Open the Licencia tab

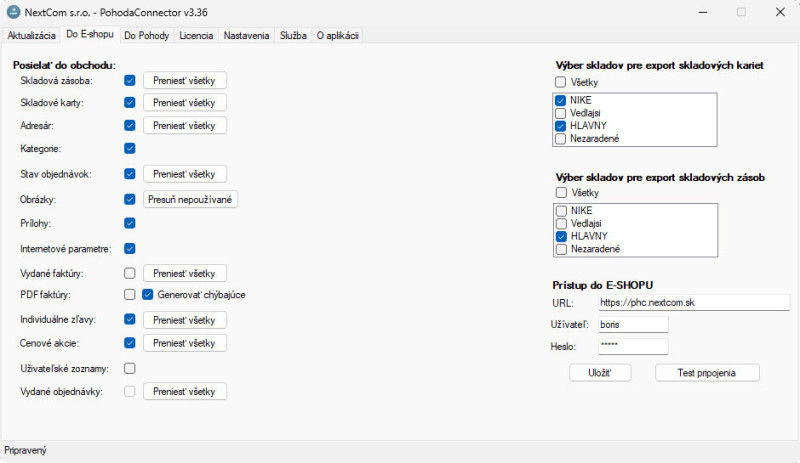195,35
